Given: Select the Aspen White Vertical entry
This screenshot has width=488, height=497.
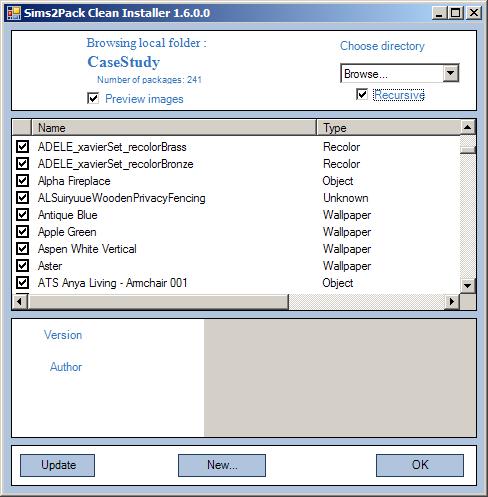Looking at the screenshot, I should tap(87, 249).
